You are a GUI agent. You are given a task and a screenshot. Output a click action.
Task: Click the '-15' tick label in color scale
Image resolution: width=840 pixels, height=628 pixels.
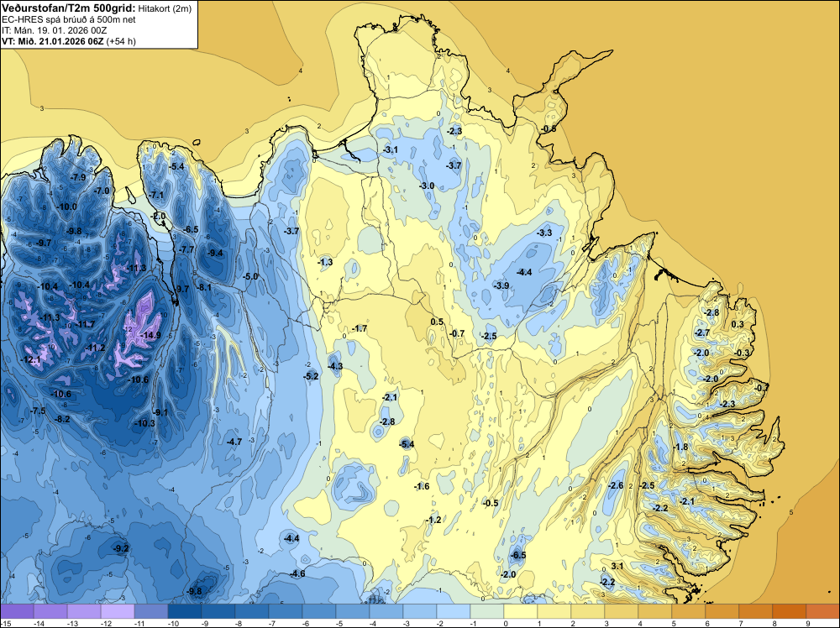point(5,623)
